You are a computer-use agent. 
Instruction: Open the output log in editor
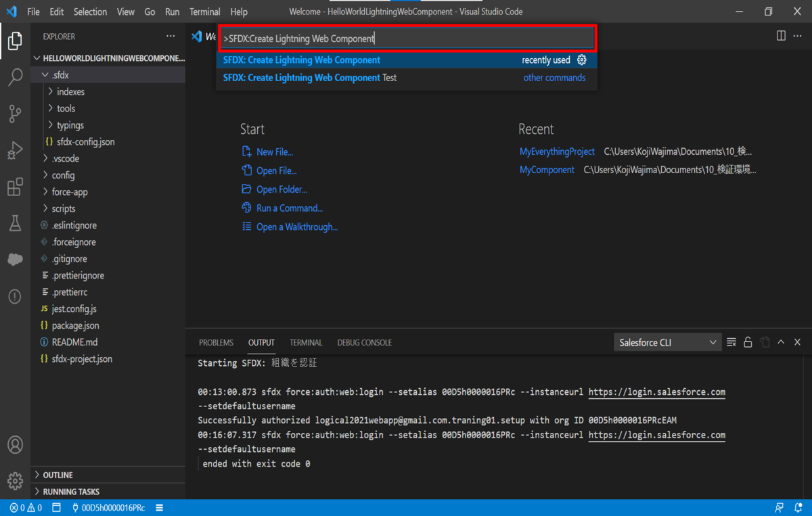tap(765, 342)
